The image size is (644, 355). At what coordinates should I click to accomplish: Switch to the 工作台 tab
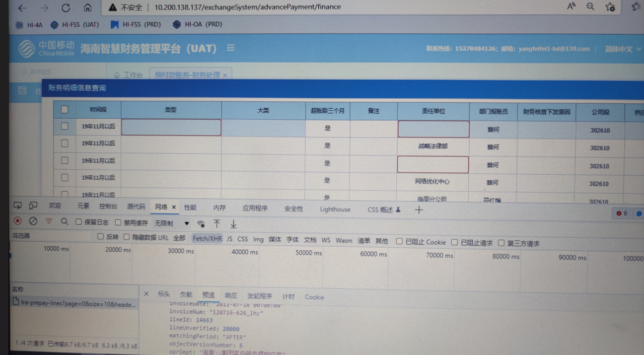[128, 75]
